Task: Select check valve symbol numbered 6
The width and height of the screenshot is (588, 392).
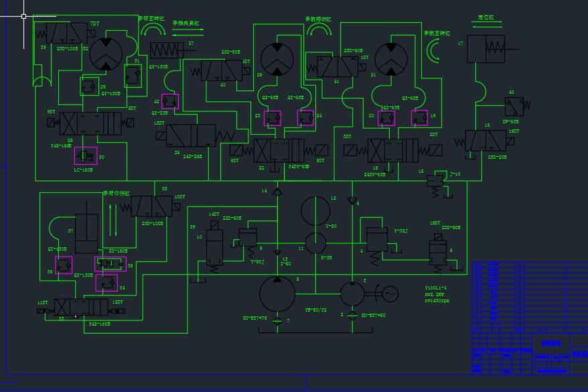Action: click(x=352, y=200)
